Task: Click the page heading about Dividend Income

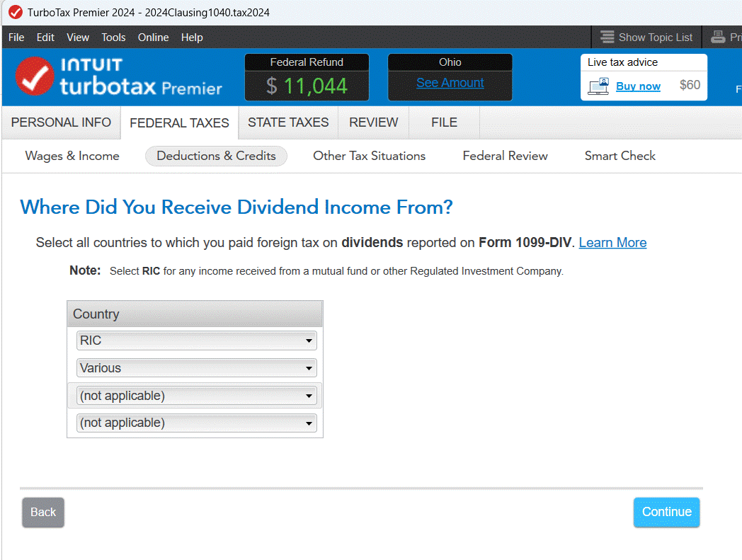Action: tap(236, 207)
